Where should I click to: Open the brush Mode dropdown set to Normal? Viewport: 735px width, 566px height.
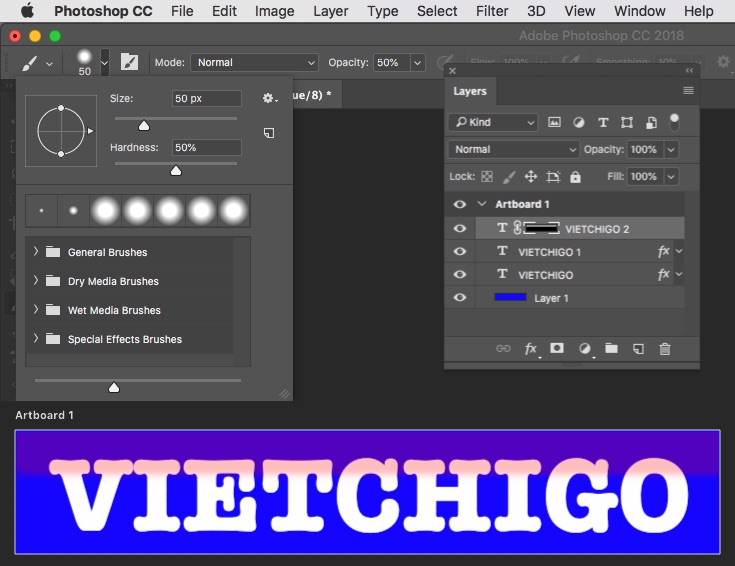click(x=255, y=62)
